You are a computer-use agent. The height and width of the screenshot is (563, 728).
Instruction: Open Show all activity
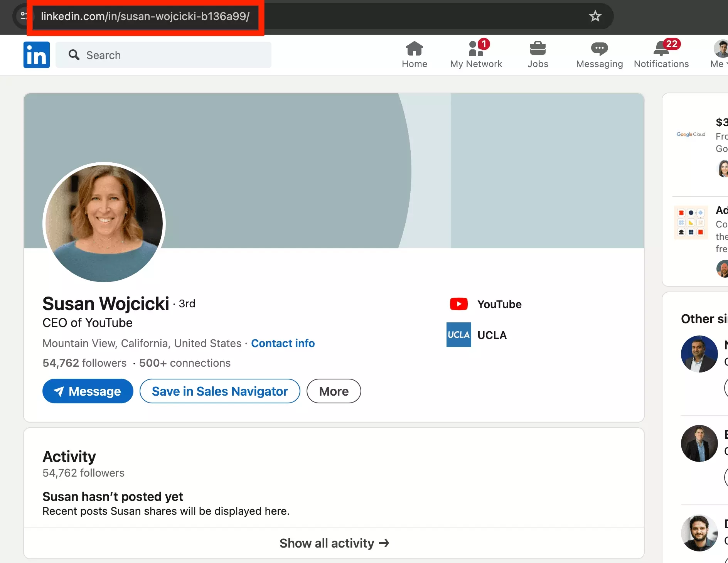point(333,543)
